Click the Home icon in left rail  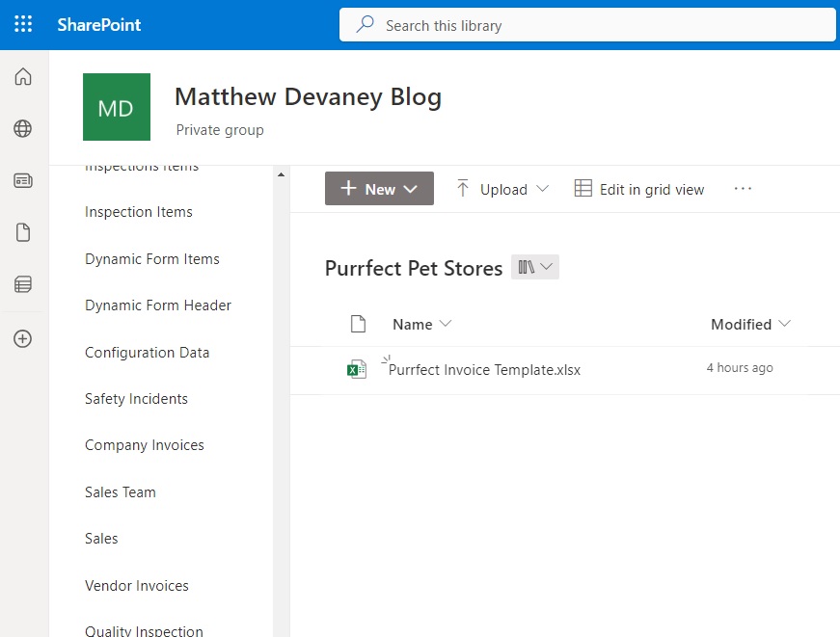23,76
